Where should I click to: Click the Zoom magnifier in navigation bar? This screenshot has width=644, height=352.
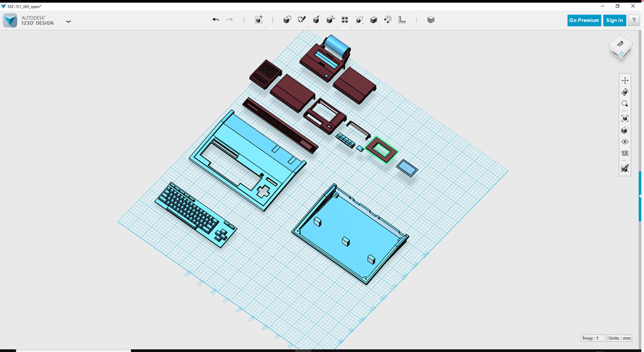pyautogui.click(x=625, y=104)
